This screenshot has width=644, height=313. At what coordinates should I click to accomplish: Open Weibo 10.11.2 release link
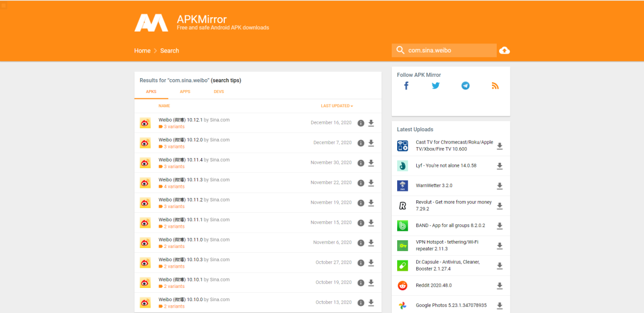(x=181, y=200)
